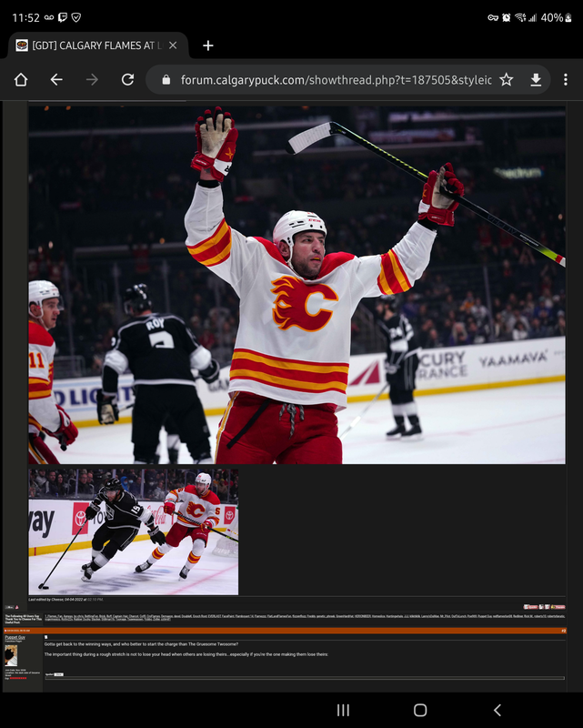Screen dimensions: 583x728
Task: Open a new tab with plus icon
Action: (x=208, y=45)
